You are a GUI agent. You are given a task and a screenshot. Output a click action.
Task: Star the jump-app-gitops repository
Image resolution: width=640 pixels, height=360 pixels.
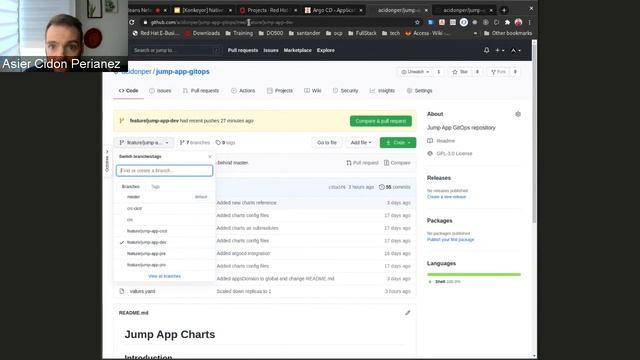[460, 72]
